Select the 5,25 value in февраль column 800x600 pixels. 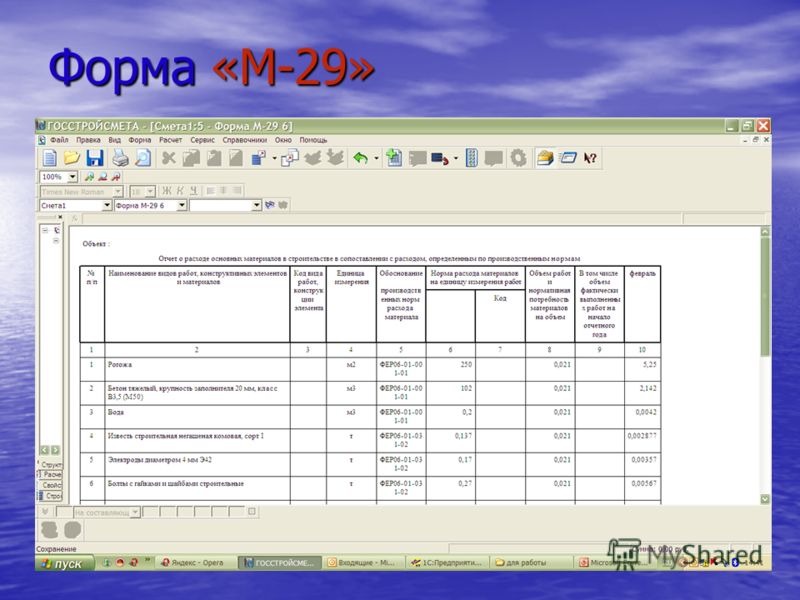click(x=642, y=369)
